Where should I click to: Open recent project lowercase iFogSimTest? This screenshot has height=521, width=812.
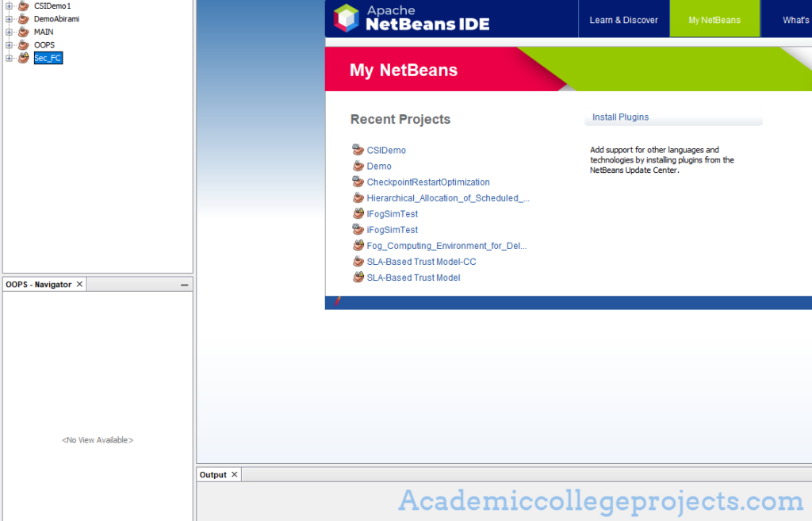[x=392, y=230]
